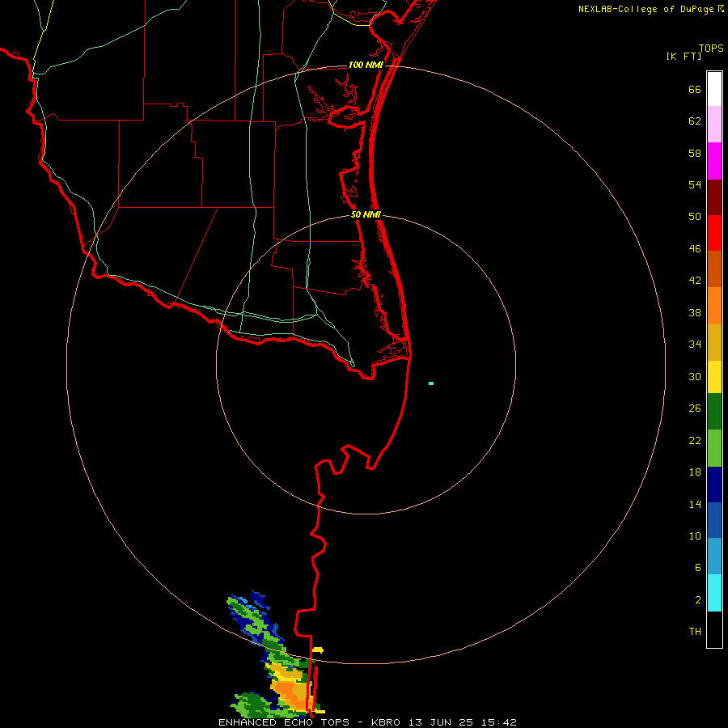Click the "NEXLAB-College of DuPage" credit text
Image resolution: width=728 pixels, height=728 pixels.
[x=645, y=9]
